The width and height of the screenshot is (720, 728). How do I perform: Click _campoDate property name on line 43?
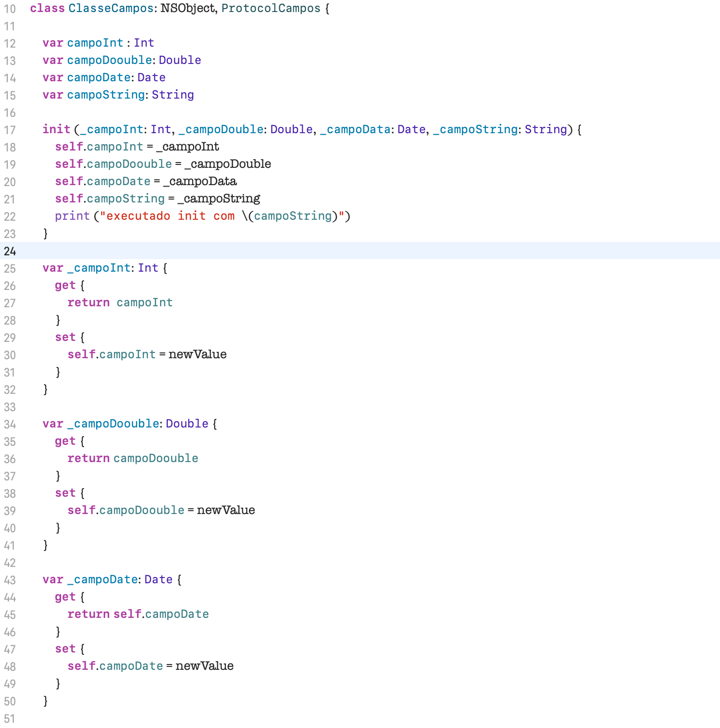pyautogui.click(x=102, y=580)
